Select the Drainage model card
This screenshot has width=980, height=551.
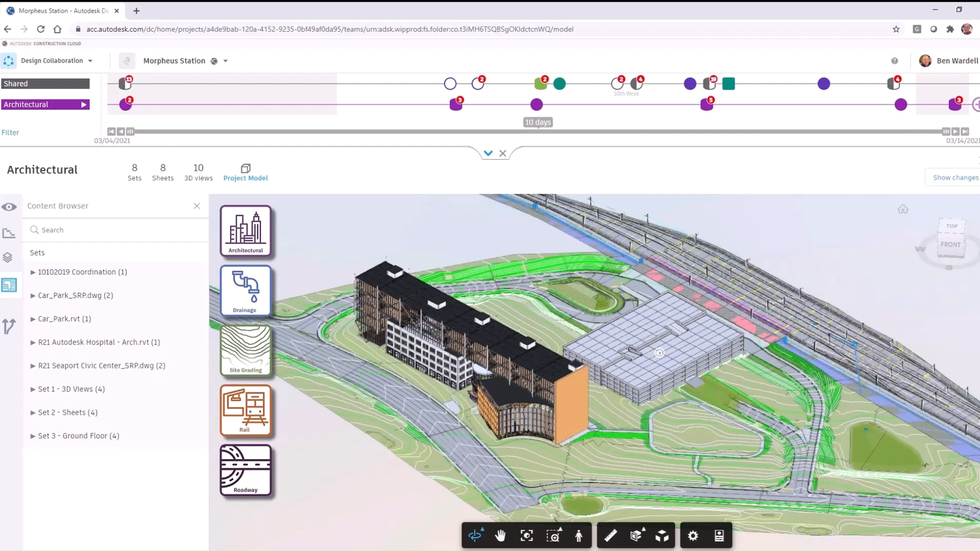pos(246,290)
